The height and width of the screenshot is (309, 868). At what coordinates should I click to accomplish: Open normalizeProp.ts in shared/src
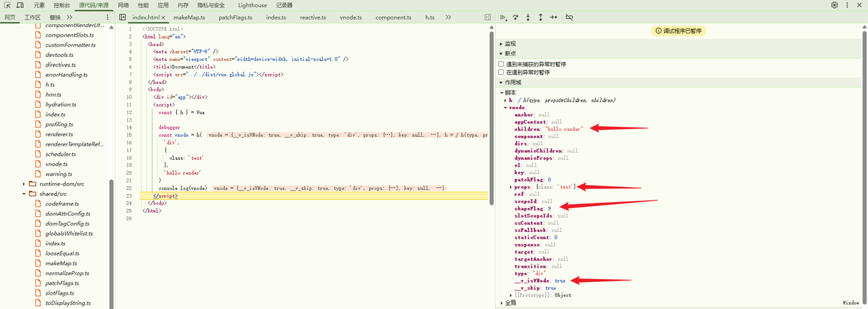pos(67,273)
